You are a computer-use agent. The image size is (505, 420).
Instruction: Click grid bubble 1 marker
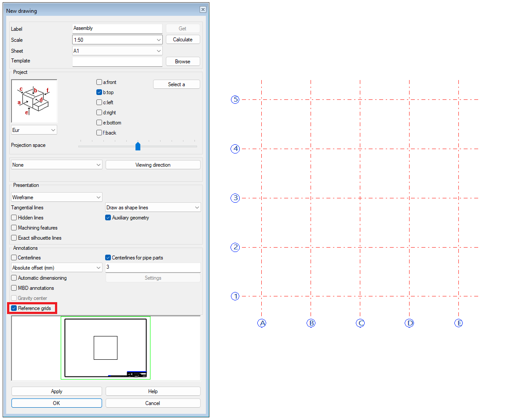(x=235, y=296)
